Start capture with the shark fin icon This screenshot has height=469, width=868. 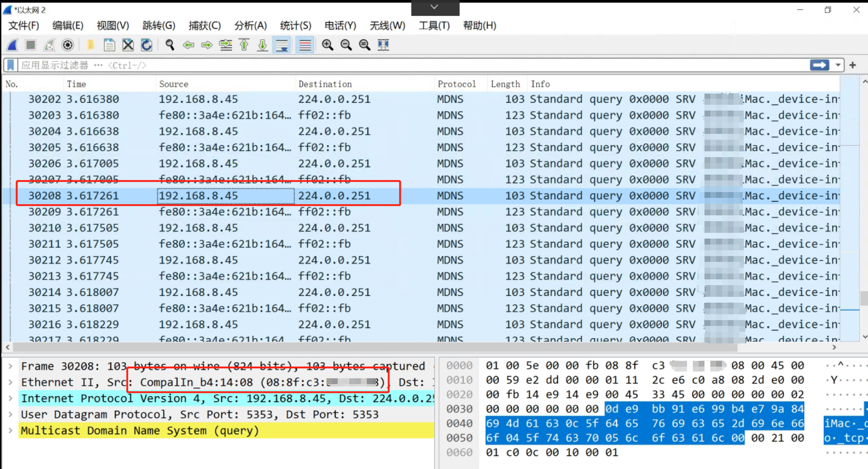13,45
